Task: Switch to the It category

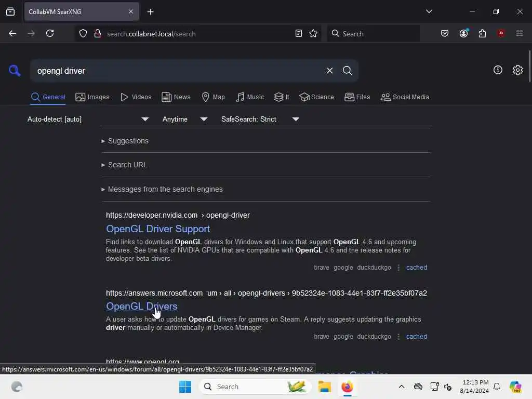Action: point(282,97)
